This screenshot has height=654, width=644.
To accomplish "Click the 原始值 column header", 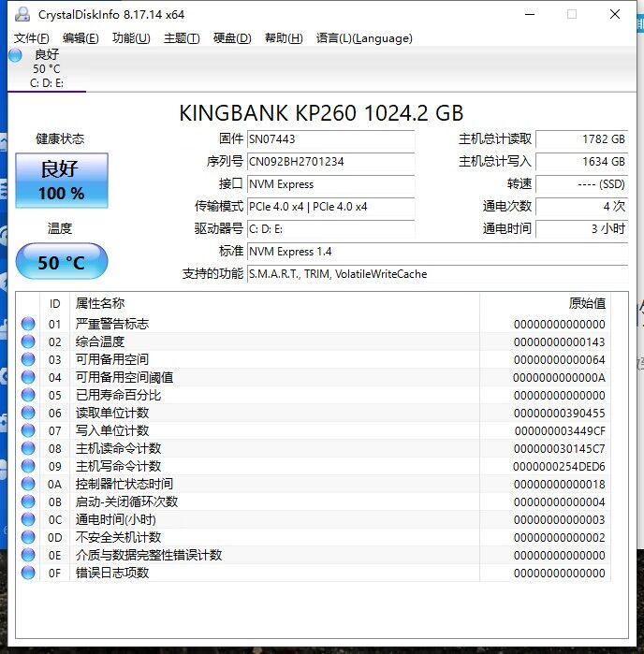I will pyautogui.click(x=545, y=304).
